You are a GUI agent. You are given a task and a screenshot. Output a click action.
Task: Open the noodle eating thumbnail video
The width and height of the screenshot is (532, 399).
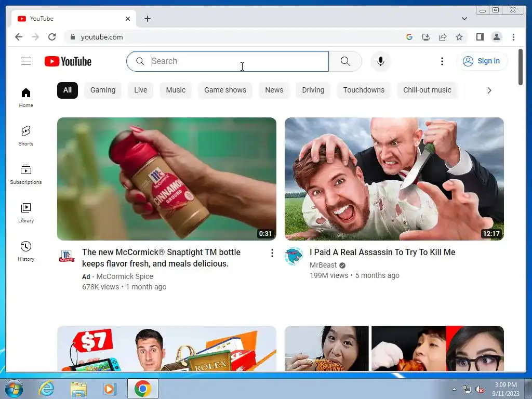click(x=394, y=349)
